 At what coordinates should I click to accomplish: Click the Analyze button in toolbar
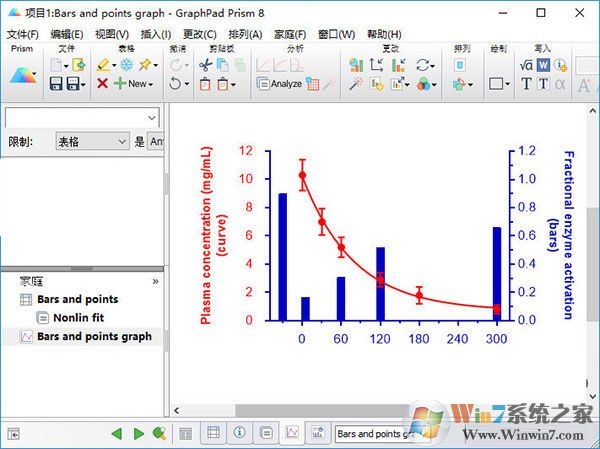[279, 84]
